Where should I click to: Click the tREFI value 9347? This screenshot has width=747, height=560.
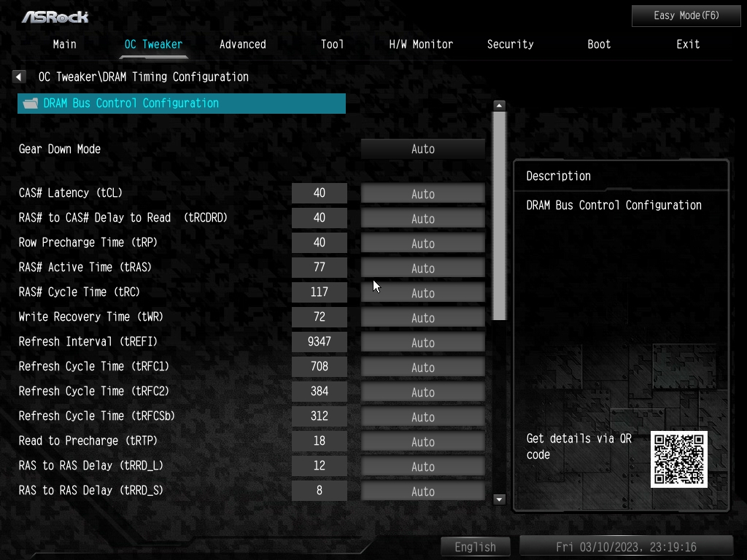click(x=320, y=341)
